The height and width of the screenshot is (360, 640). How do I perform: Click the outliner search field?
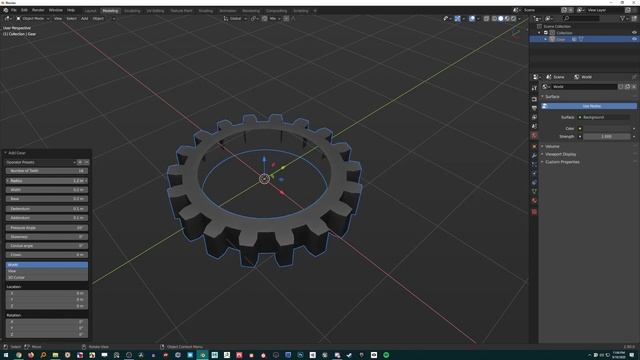(581, 18)
